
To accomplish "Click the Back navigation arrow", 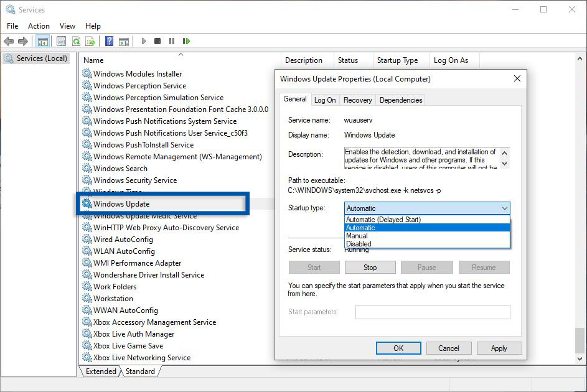I will click(9, 41).
